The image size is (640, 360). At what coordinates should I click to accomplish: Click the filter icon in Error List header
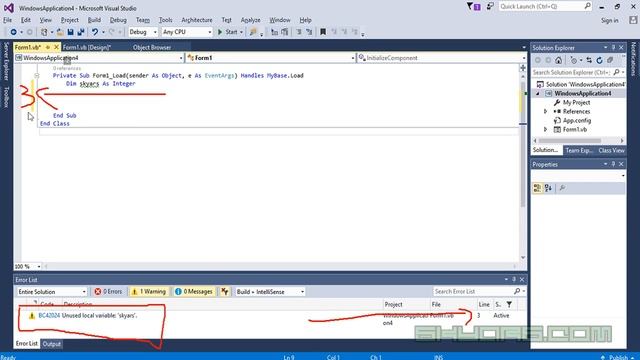509,304
